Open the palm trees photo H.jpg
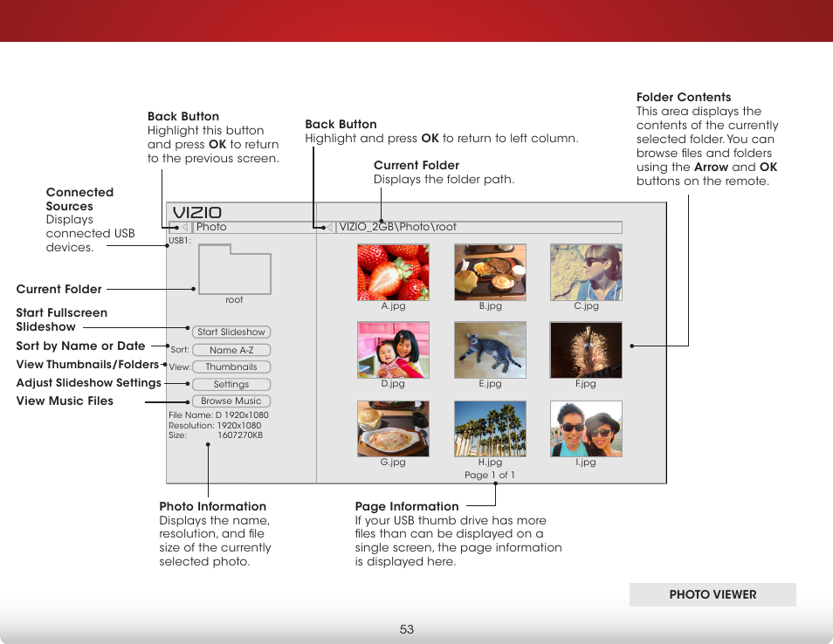 click(491, 429)
